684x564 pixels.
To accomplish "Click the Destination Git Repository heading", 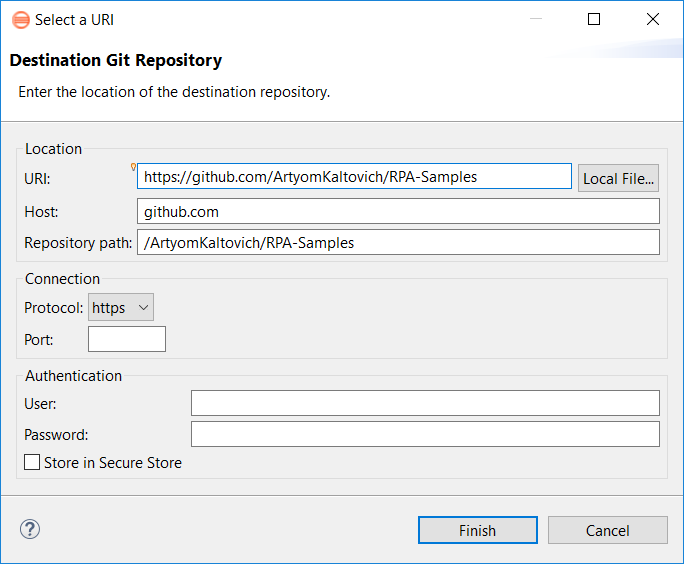I will [x=116, y=60].
